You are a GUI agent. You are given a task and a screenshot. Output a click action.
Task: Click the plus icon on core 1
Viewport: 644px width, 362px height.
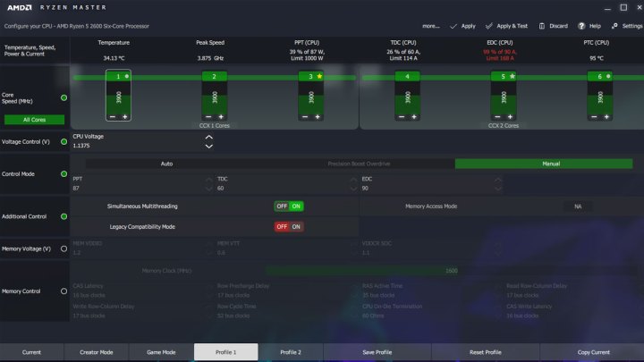tap(124, 116)
